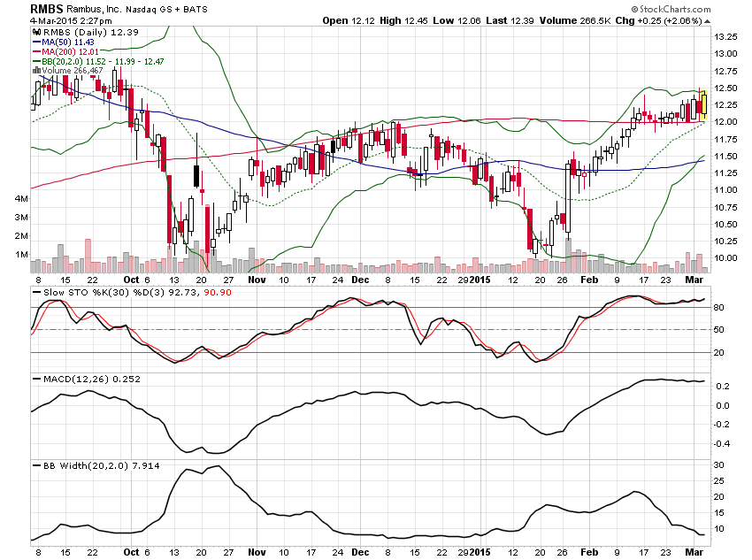The image size is (752, 560).
Task: Click the company name Rambus, Inc.
Action: 94,9
